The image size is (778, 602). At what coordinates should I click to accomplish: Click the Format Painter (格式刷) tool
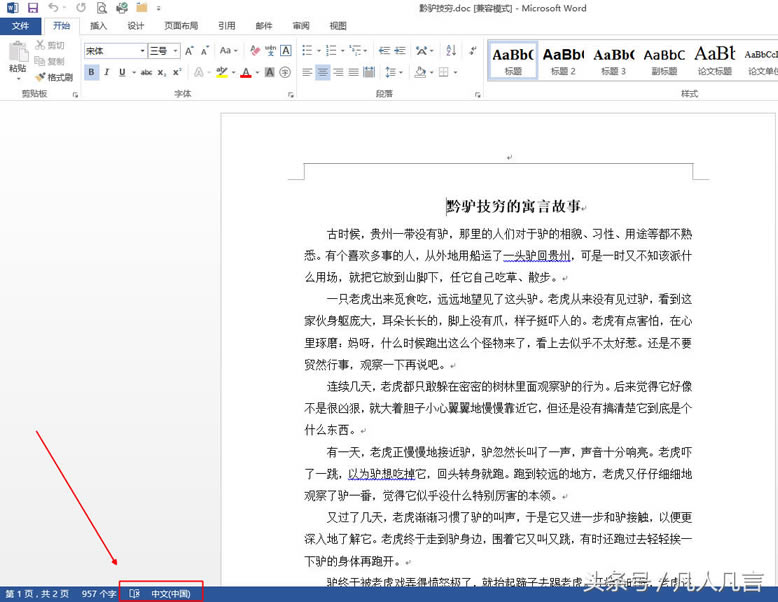53,77
